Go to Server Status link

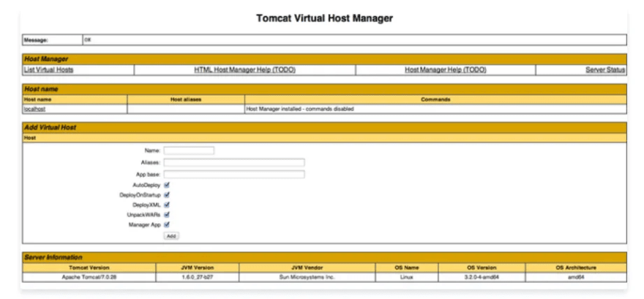pos(605,70)
